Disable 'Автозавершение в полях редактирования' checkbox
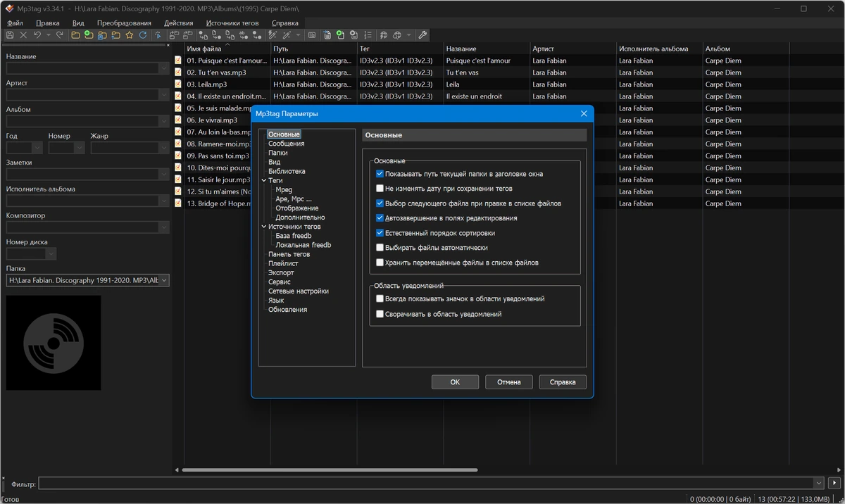 380,218
